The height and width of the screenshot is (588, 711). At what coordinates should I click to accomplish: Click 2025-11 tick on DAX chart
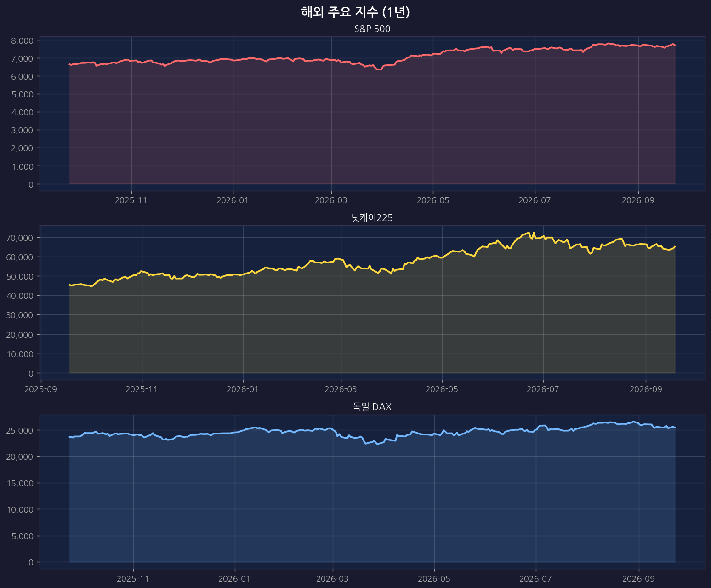pos(133,578)
